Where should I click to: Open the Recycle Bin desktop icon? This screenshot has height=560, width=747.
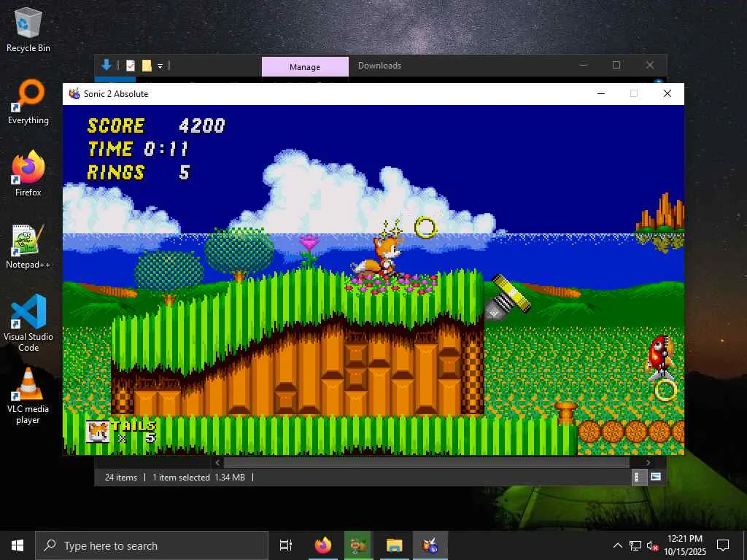coord(28,29)
